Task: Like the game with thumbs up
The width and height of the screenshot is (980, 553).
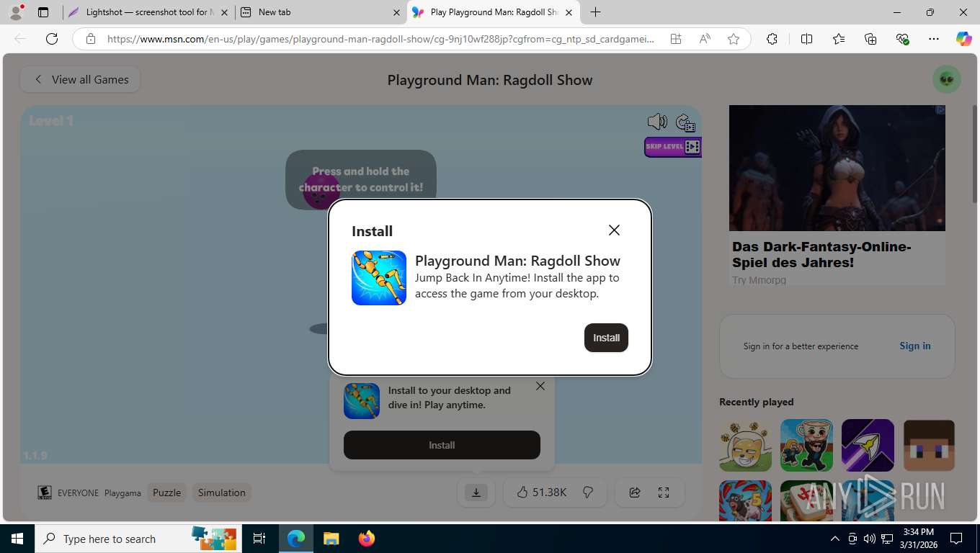Action: coord(522,493)
